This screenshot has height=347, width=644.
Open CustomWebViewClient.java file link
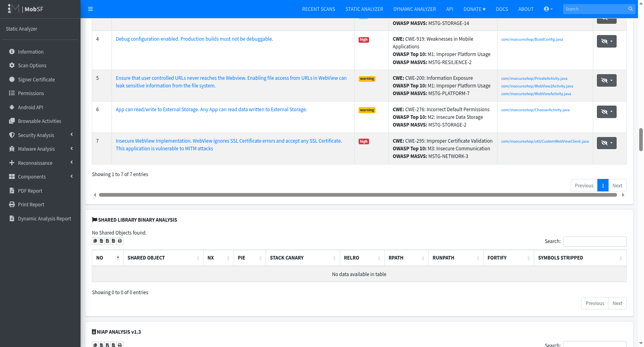pyautogui.click(x=545, y=141)
